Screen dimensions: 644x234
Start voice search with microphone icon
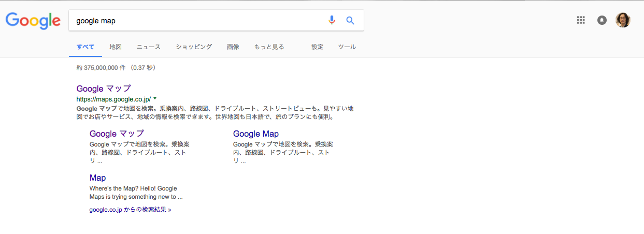(x=332, y=20)
